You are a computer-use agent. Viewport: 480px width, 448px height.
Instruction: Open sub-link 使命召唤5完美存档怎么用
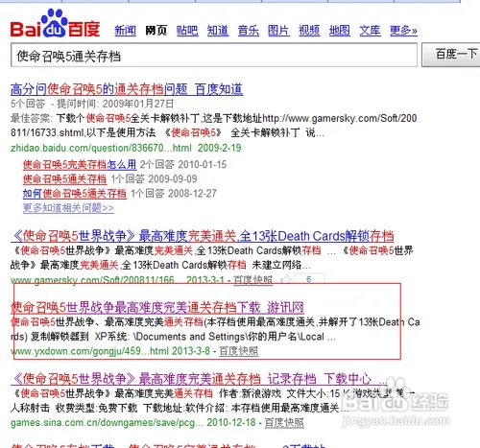point(80,164)
